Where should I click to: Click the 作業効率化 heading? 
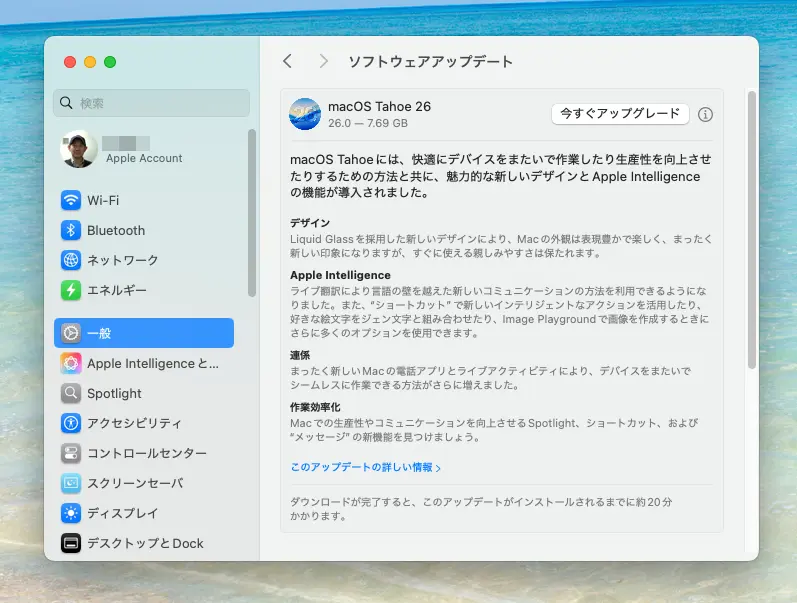pyautogui.click(x=315, y=407)
